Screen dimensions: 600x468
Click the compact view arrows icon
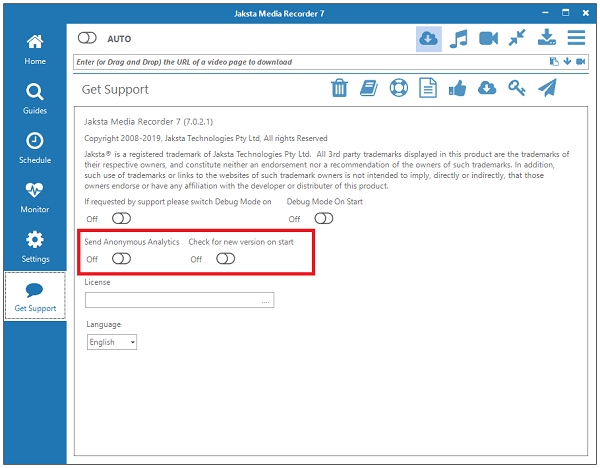[x=517, y=38]
